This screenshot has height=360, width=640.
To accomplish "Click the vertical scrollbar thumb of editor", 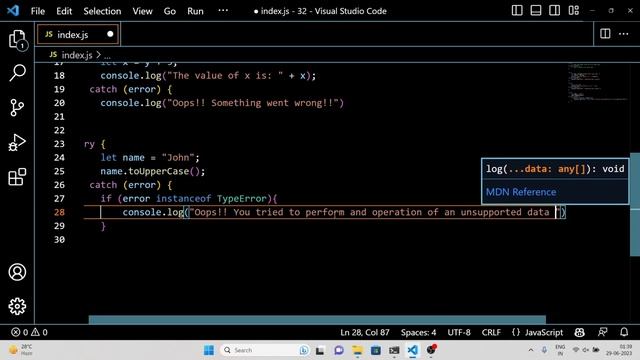I will pos(635,204).
